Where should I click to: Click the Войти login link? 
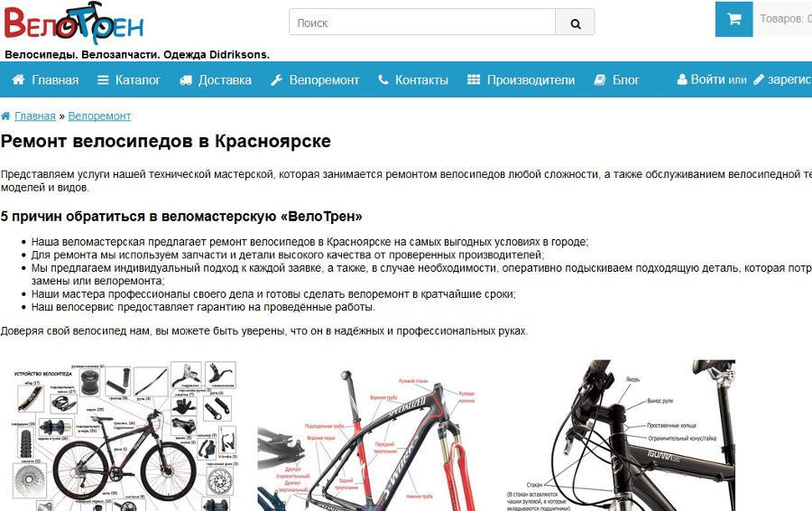707,79
